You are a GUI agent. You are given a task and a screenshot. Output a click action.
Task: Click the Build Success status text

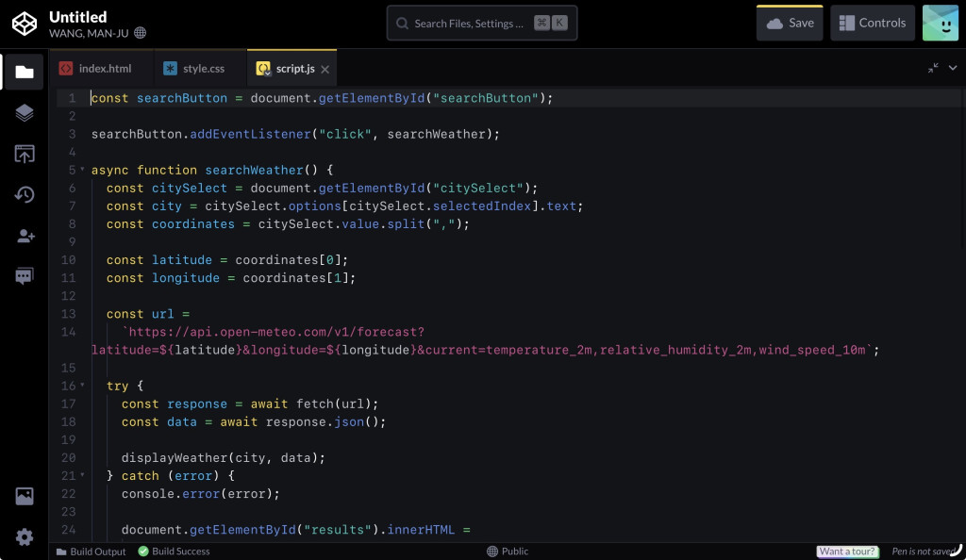[180, 552]
